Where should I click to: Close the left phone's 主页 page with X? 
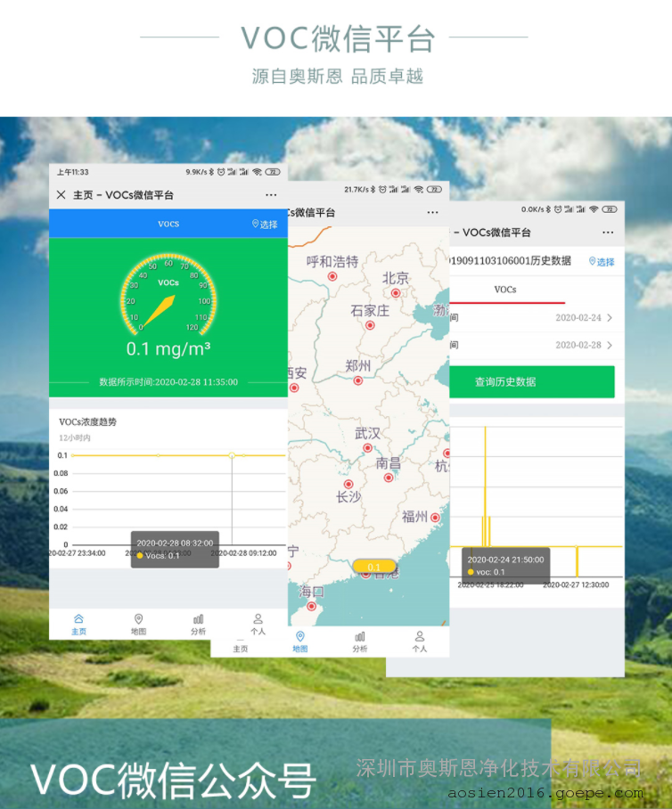click(x=61, y=194)
